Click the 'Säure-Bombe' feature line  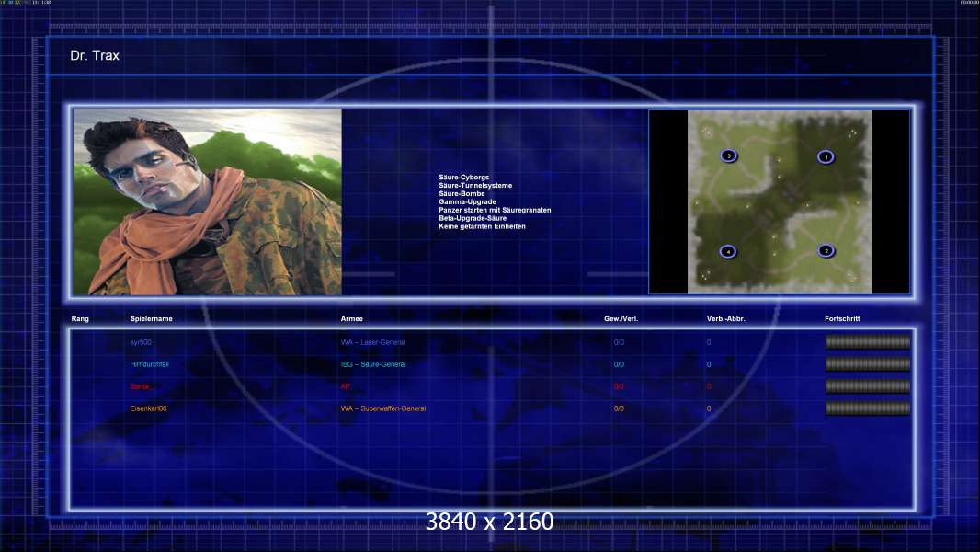click(x=462, y=194)
